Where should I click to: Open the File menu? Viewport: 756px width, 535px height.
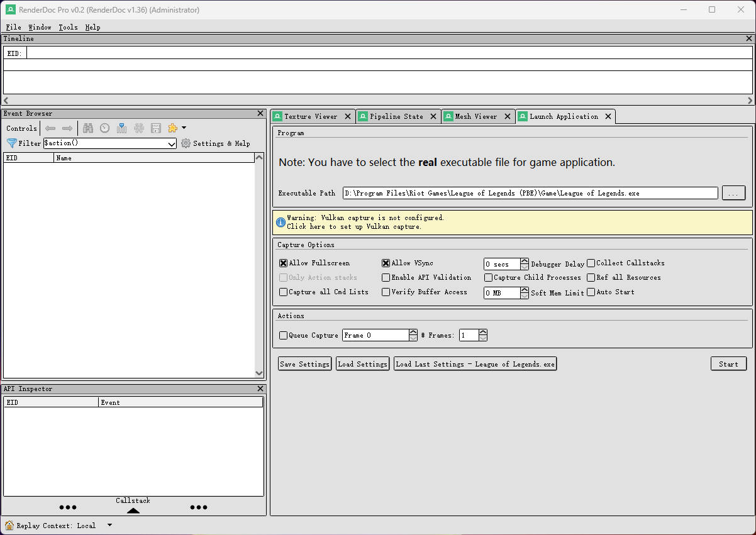13,27
